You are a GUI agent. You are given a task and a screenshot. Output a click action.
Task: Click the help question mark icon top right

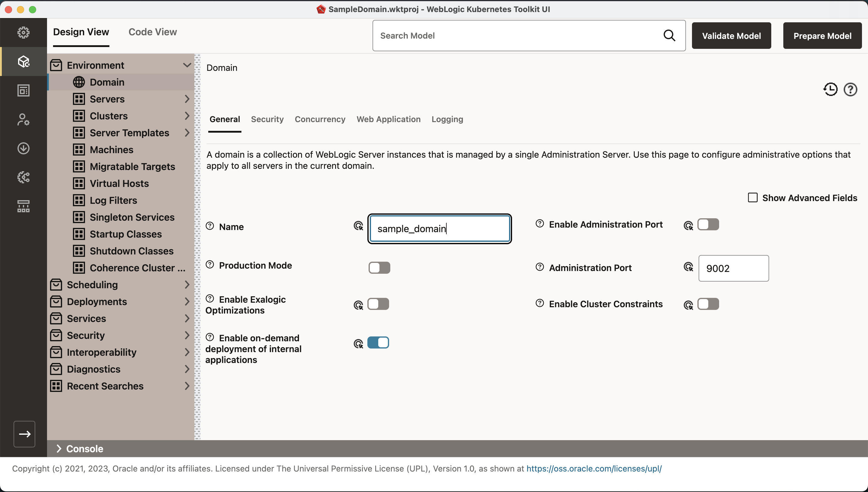tap(850, 90)
